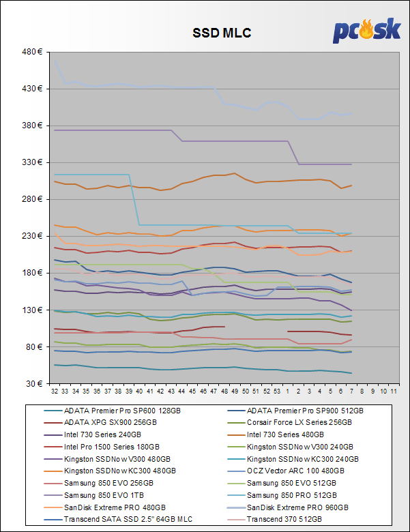
Task: Select legend entry Kingston SSDNow KC300 480GB
Action: [x=110, y=471]
